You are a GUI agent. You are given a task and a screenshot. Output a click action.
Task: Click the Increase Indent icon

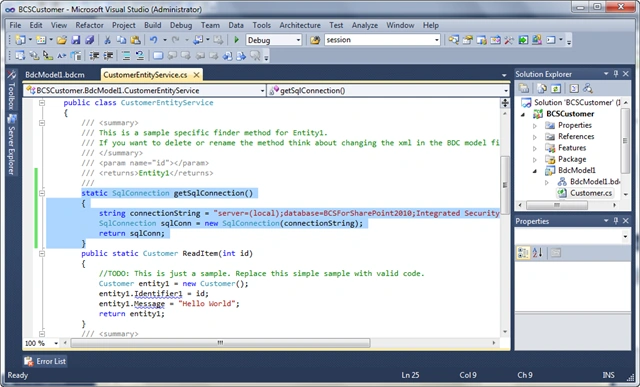pyautogui.click(x=108, y=56)
